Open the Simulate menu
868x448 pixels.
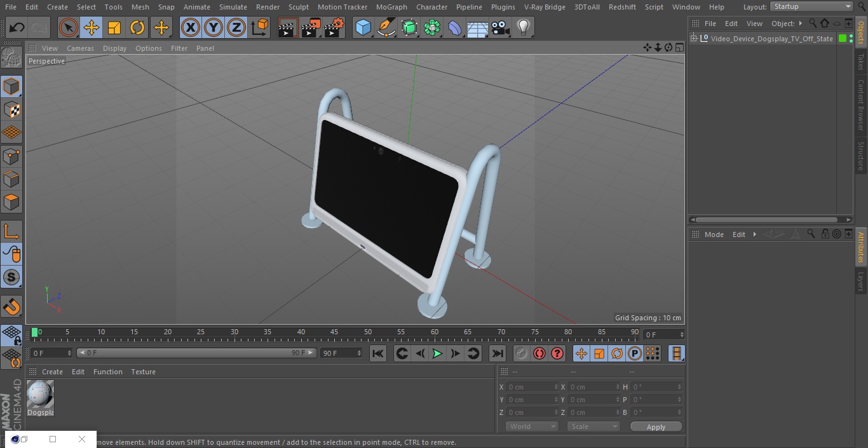coord(233,7)
